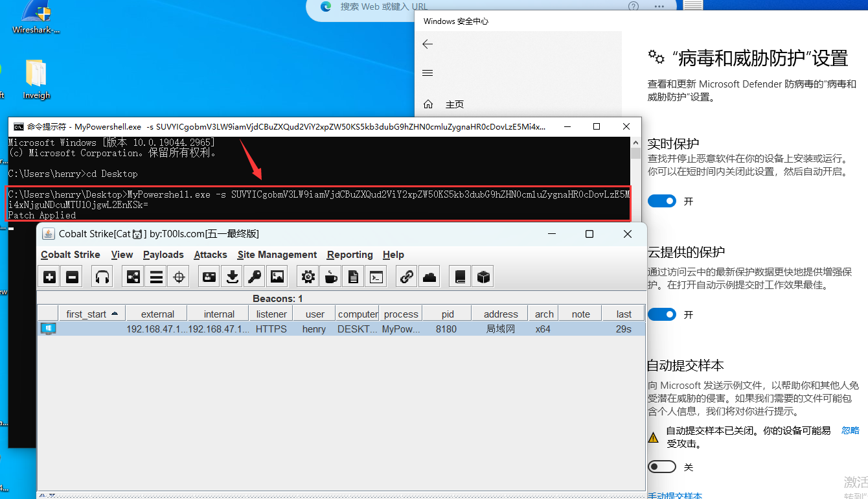Screen dimensions: 868x499
Task: Open Keystrokes via the key icon
Action: coord(255,277)
